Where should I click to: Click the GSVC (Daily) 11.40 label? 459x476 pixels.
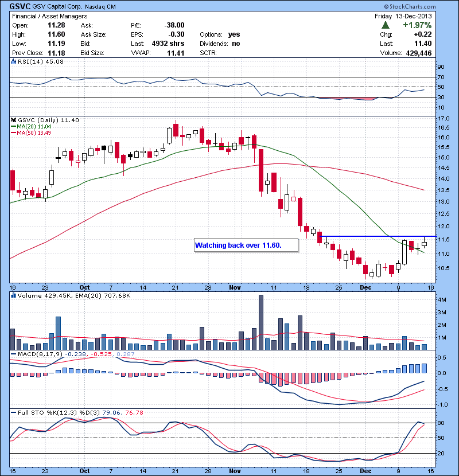point(48,120)
